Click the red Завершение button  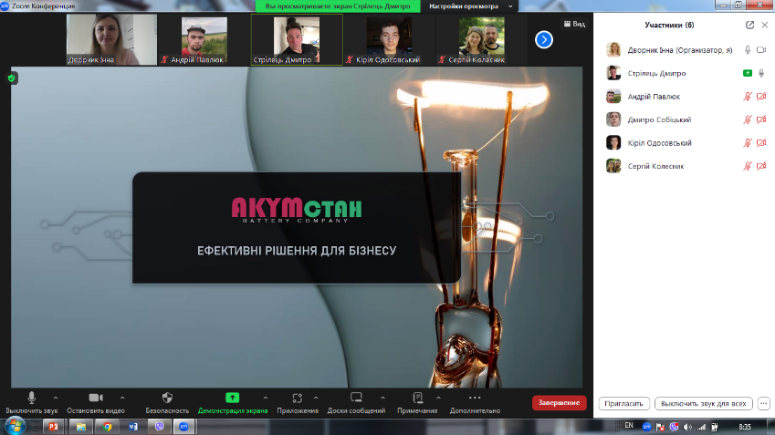click(x=559, y=403)
